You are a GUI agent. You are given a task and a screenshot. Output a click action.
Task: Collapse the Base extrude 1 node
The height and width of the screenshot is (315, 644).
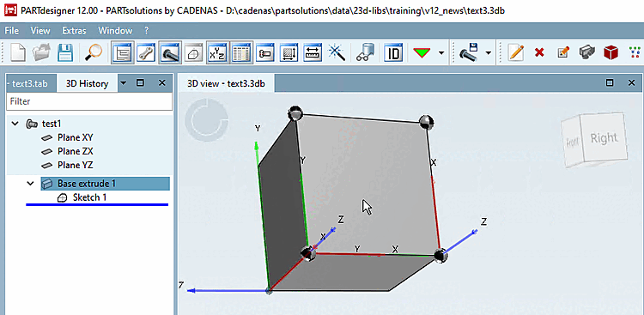[30, 184]
